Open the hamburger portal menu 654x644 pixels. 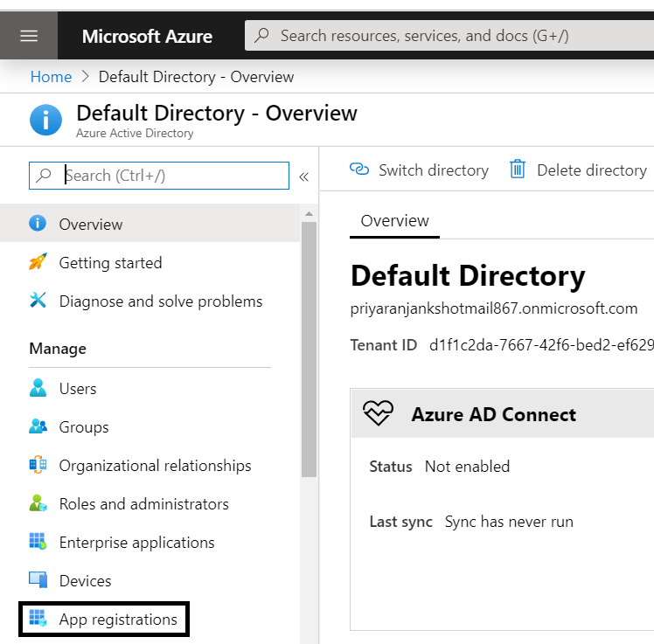click(29, 36)
